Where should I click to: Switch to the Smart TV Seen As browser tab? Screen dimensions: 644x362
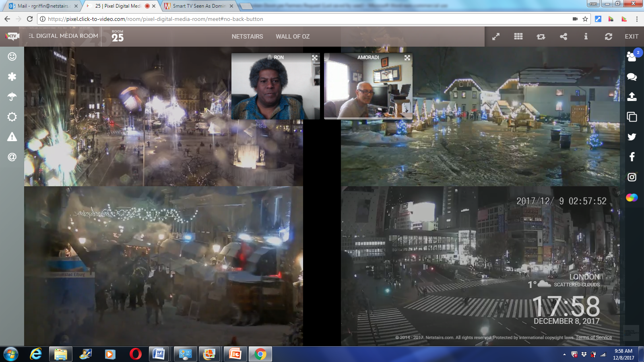(x=199, y=6)
